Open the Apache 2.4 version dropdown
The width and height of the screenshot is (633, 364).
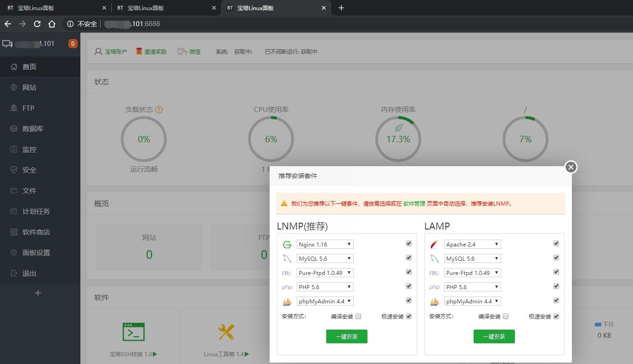pos(473,245)
